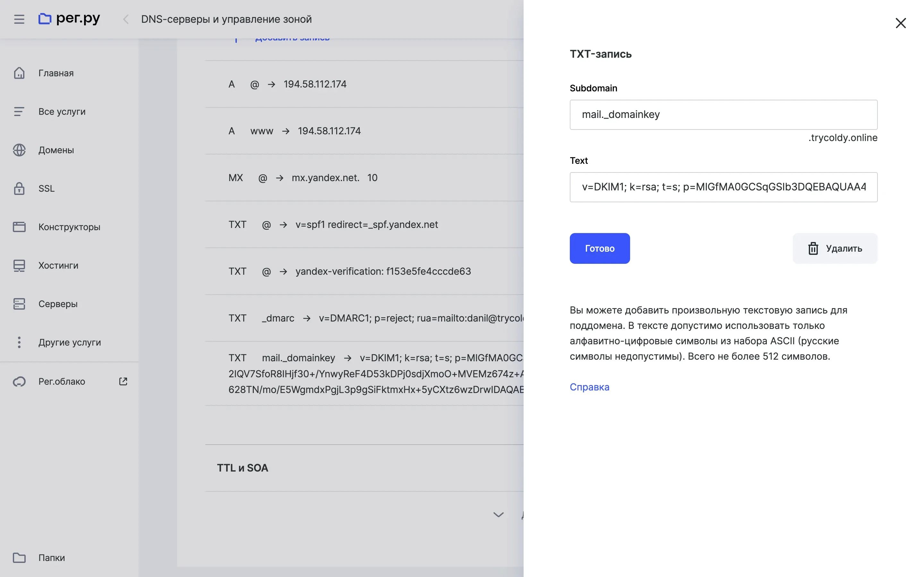This screenshot has height=577, width=924.
Task: Expand the chevron below TTL и SOA
Action: (498, 514)
